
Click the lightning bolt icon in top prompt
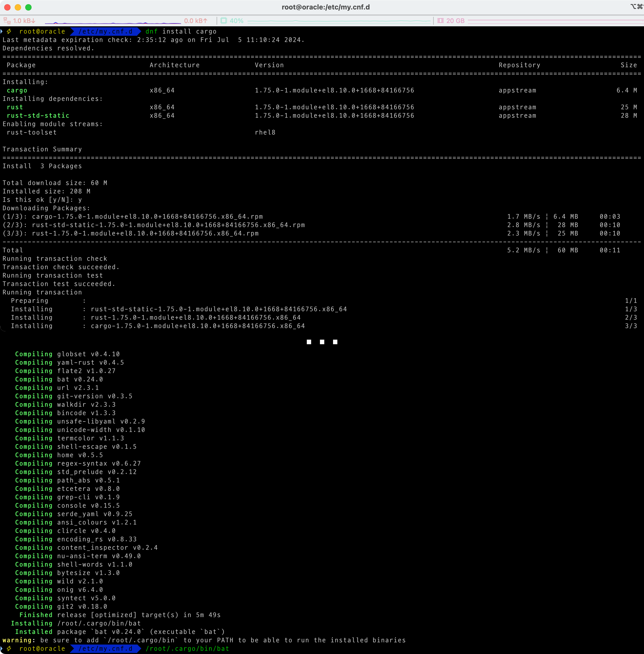pyautogui.click(x=9, y=32)
